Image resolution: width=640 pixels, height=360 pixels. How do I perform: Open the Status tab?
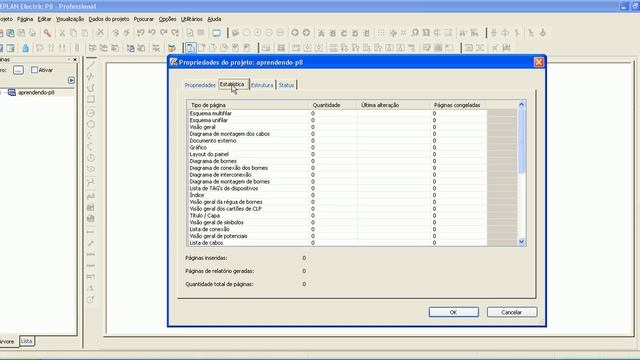click(x=286, y=85)
